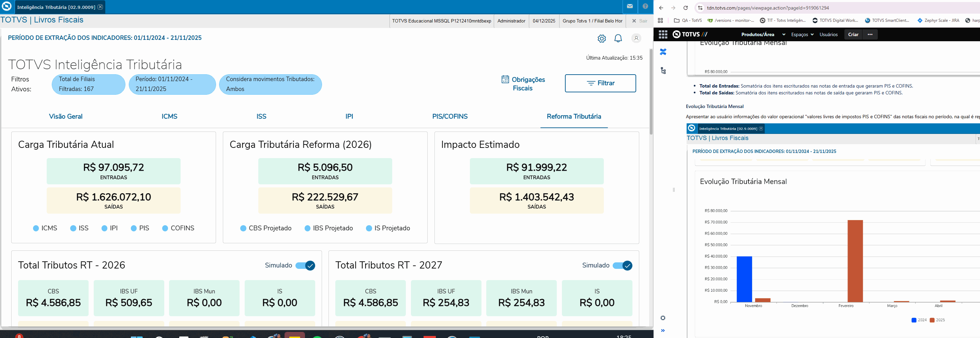Screen dimensions: 980x338
Task: Reload the tdn.totvs.com page
Action: [x=686, y=8]
